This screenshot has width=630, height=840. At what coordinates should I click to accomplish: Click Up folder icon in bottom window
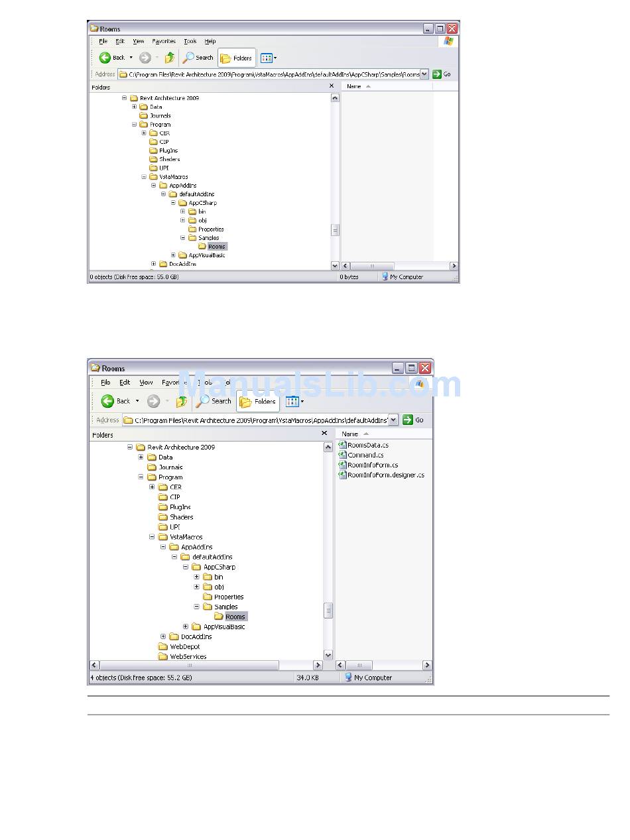[181, 401]
